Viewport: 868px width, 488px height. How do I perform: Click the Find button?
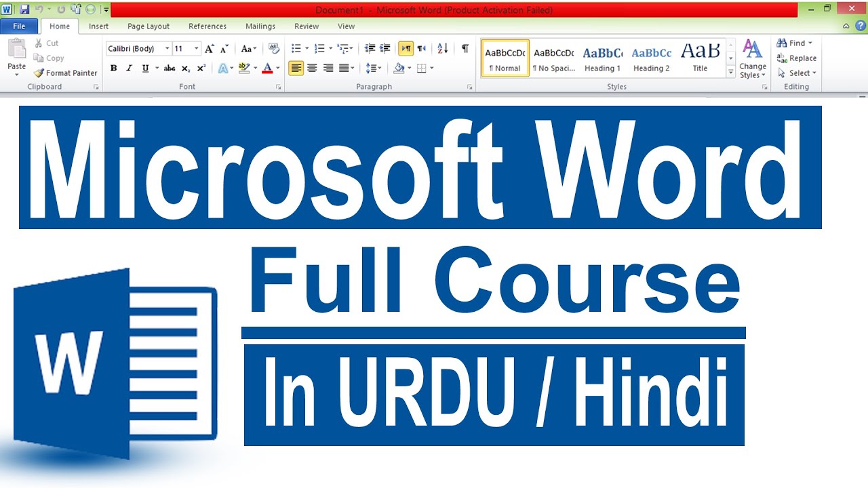click(x=795, y=43)
